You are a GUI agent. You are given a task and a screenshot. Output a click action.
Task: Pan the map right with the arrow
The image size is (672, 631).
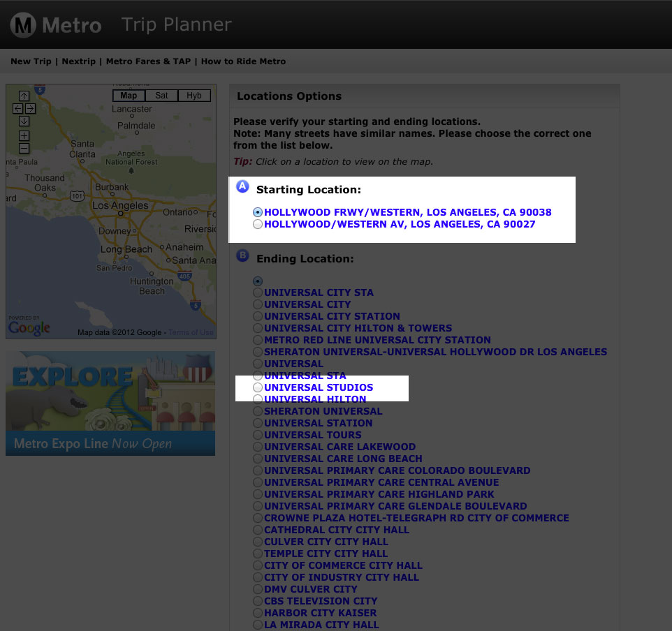pyautogui.click(x=31, y=108)
